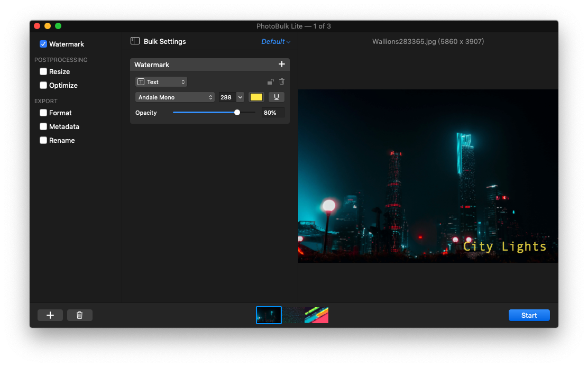Toggle underline formatting for watermark text

click(x=277, y=97)
